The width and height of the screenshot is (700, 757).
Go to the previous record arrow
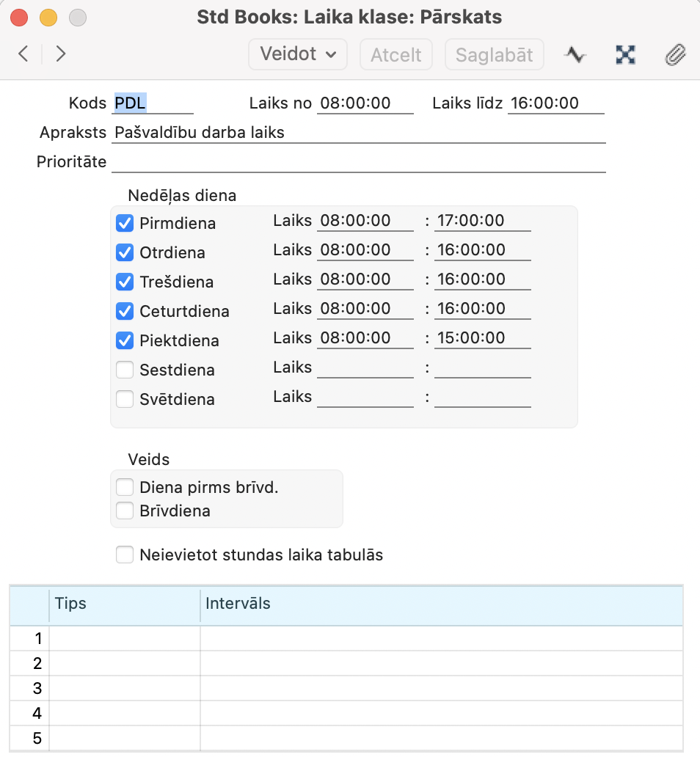tap(23, 54)
